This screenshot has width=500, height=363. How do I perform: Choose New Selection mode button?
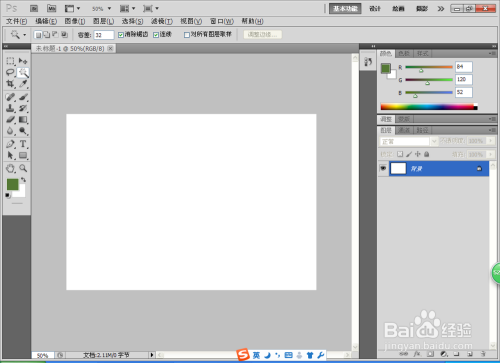tap(38, 35)
